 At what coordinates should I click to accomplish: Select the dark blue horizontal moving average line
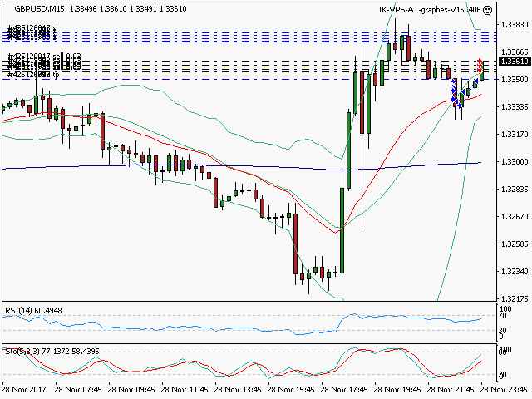[166, 165]
